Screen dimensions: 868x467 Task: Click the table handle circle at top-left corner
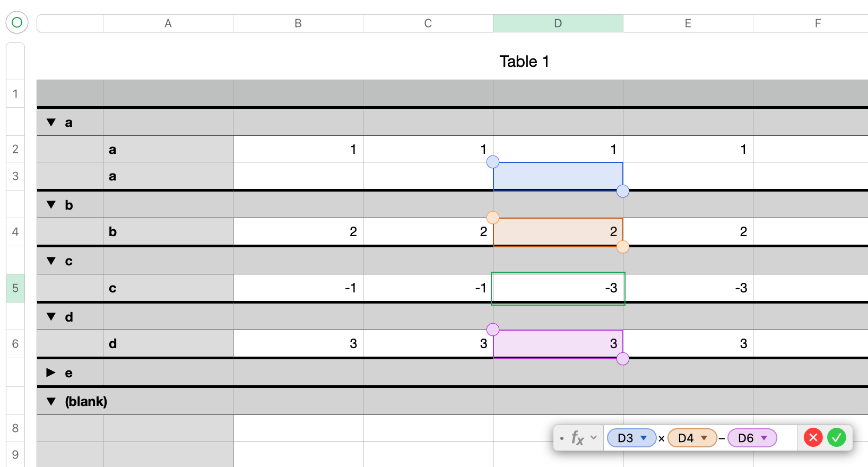pyautogui.click(x=16, y=22)
